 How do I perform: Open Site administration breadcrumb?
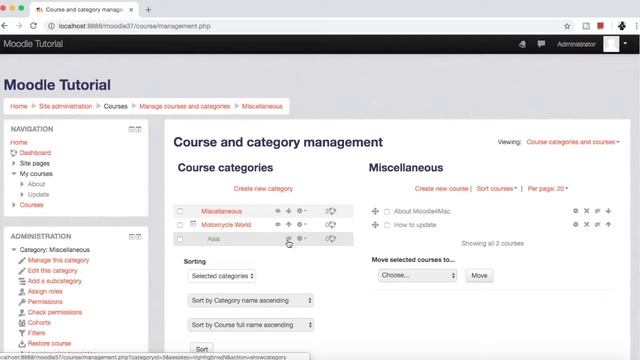click(65, 106)
